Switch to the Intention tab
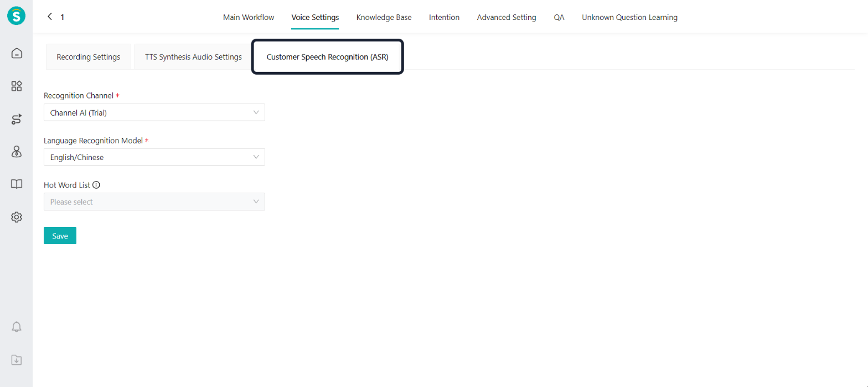The image size is (868, 387). [x=444, y=17]
